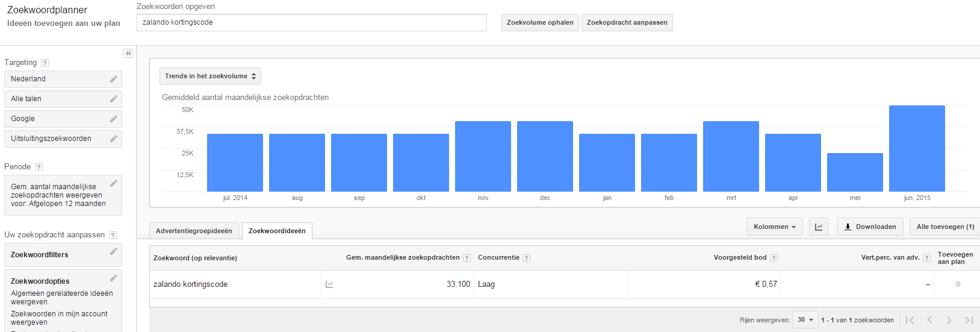
Task: Change rows shown from 30 dropdown
Action: pyautogui.click(x=805, y=320)
